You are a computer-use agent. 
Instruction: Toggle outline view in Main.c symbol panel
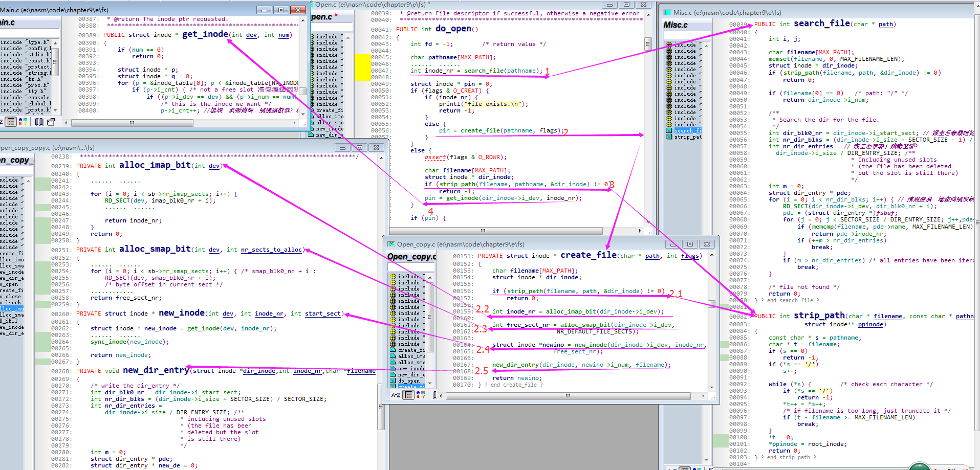pos(11,122)
